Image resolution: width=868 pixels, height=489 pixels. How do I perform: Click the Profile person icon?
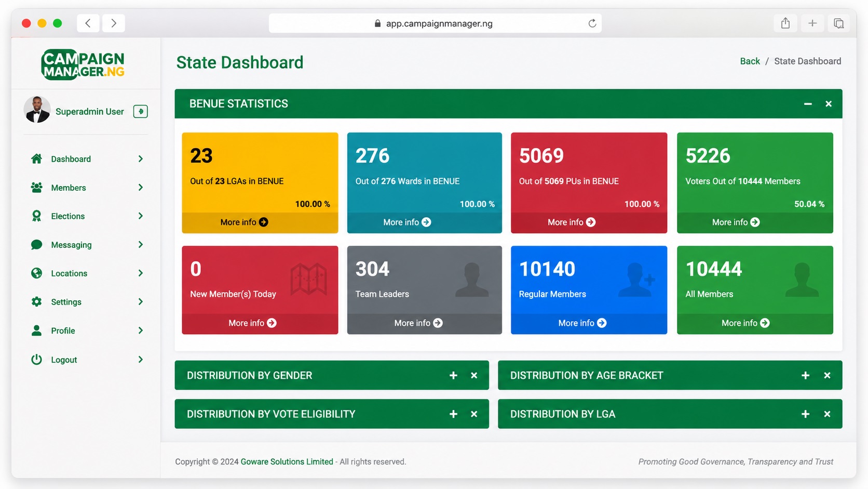(36, 330)
